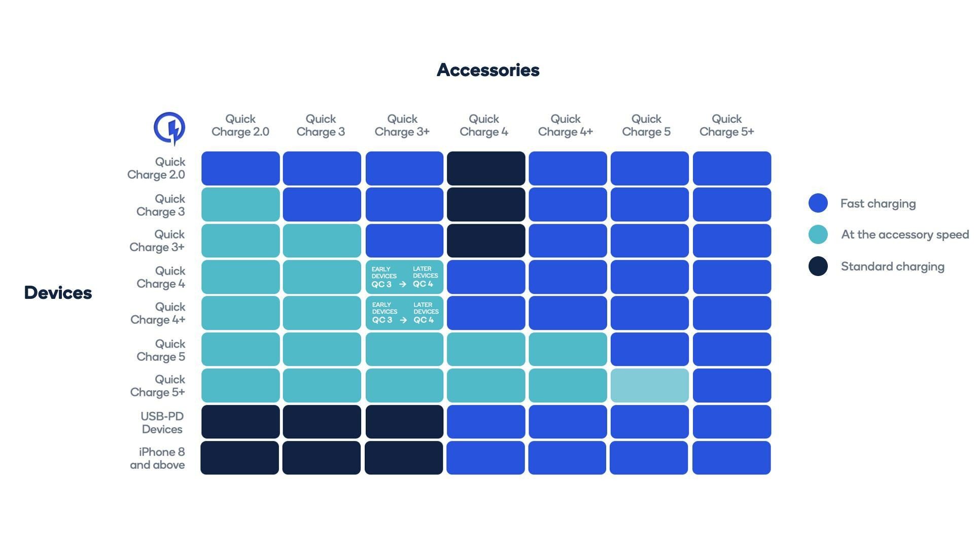Click the Devices heading
This screenshot has width=980, height=548.
point(58,293)
